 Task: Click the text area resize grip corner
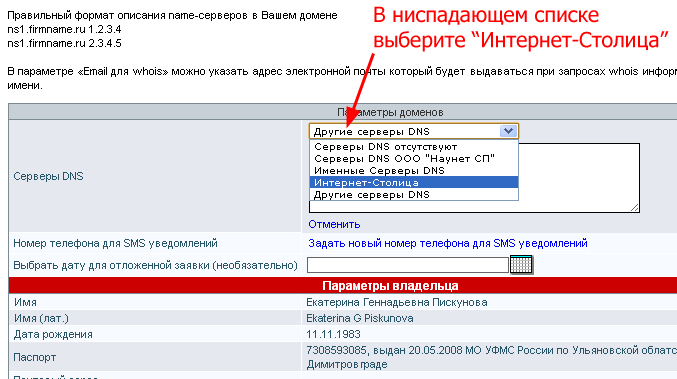(634, 208)
